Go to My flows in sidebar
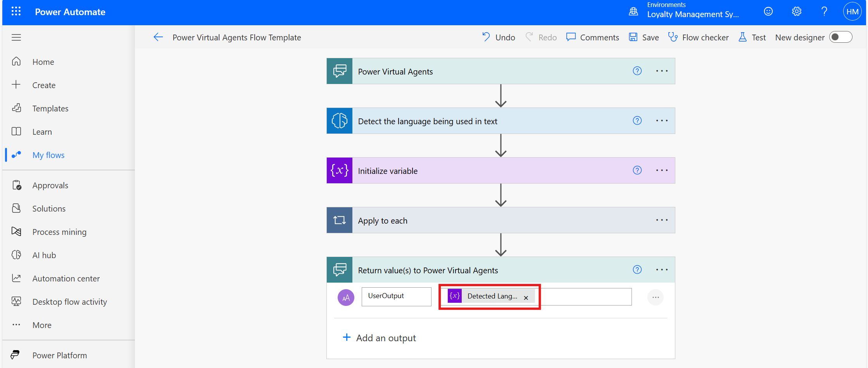 point(48,155)
